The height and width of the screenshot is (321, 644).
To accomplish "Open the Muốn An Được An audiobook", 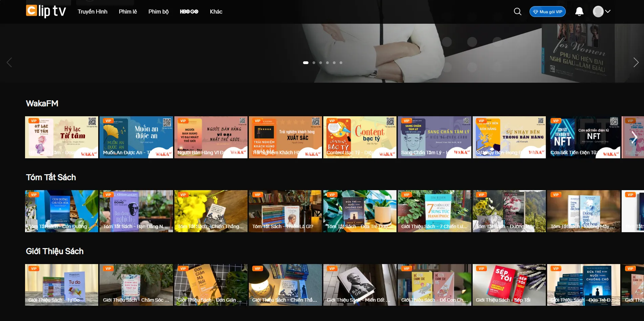I will [x=136, y=137].
